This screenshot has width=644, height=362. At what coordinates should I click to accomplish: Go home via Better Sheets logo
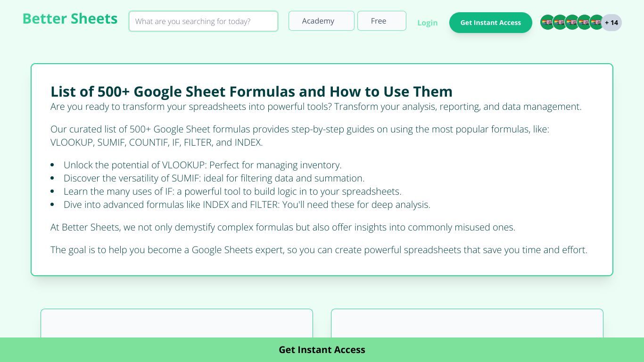click(x=70, y=19)
